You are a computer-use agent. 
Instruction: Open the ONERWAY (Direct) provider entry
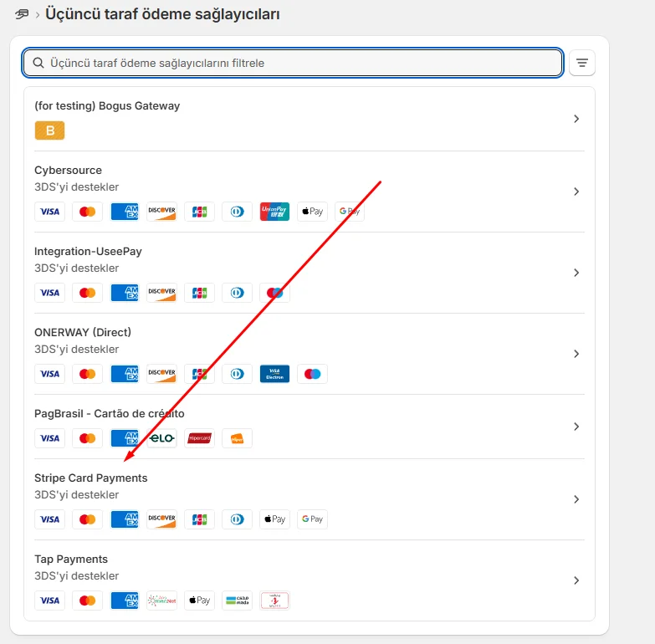click(x=310, y=354)
